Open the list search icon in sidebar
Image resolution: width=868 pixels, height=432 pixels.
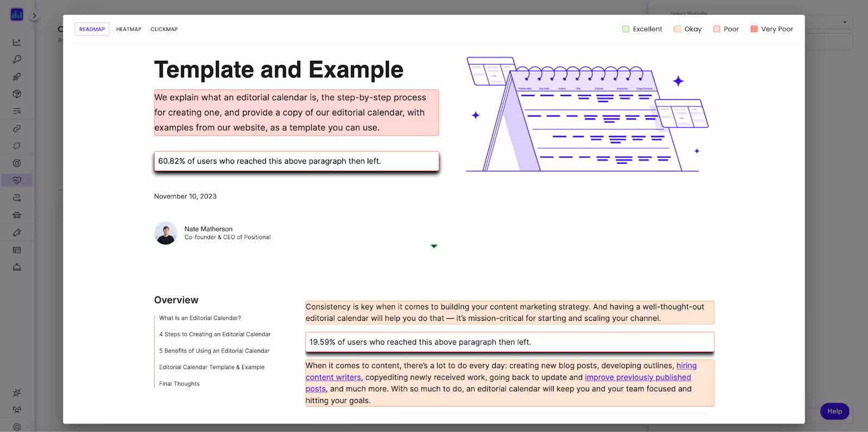click(x=17, y=111)
